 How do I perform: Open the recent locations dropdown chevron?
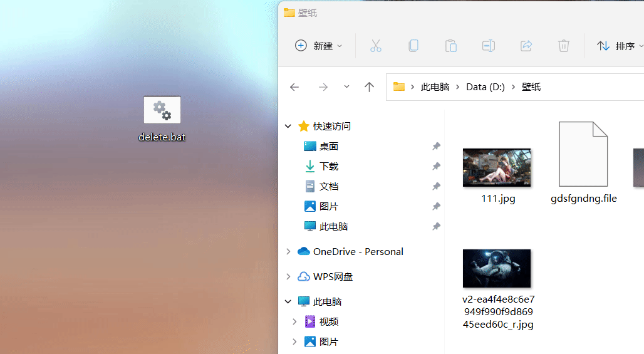(x=346, y=86)
